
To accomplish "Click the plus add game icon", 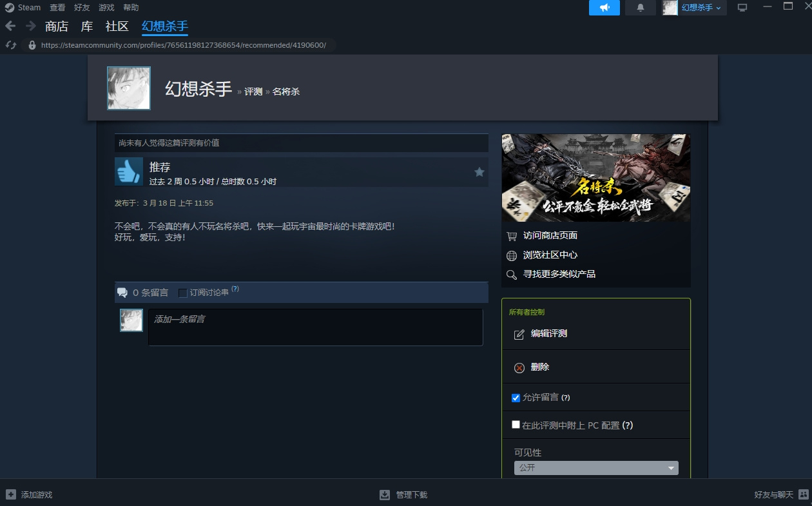I will click(11, 495).
